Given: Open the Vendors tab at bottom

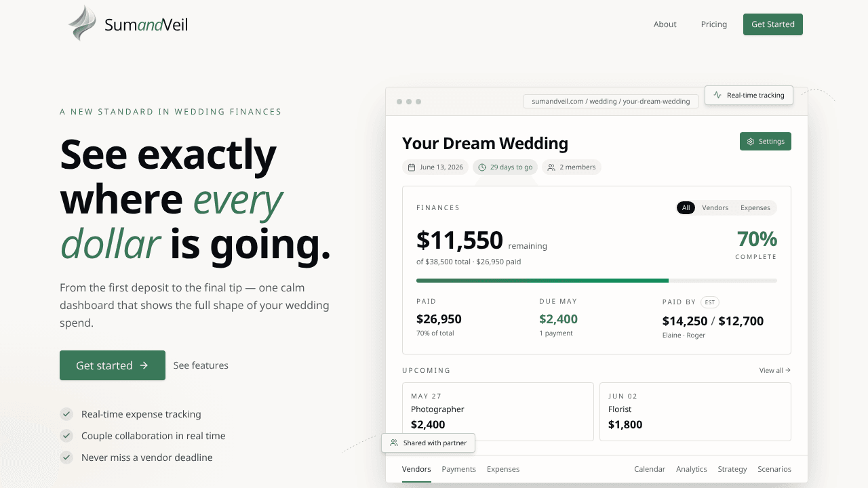Looking at the screenshot, I should pyautogui.click(x=416, y=469).
